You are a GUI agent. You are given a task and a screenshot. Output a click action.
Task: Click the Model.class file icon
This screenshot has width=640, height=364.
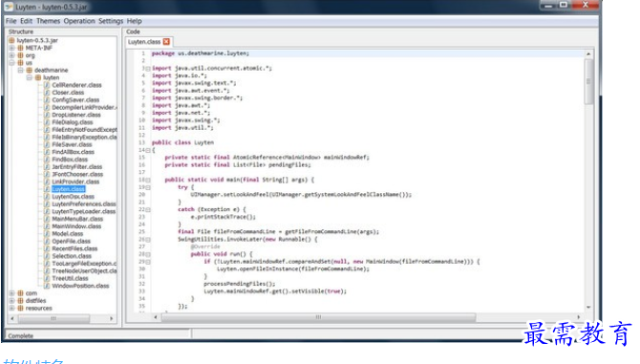pos(47,234)
